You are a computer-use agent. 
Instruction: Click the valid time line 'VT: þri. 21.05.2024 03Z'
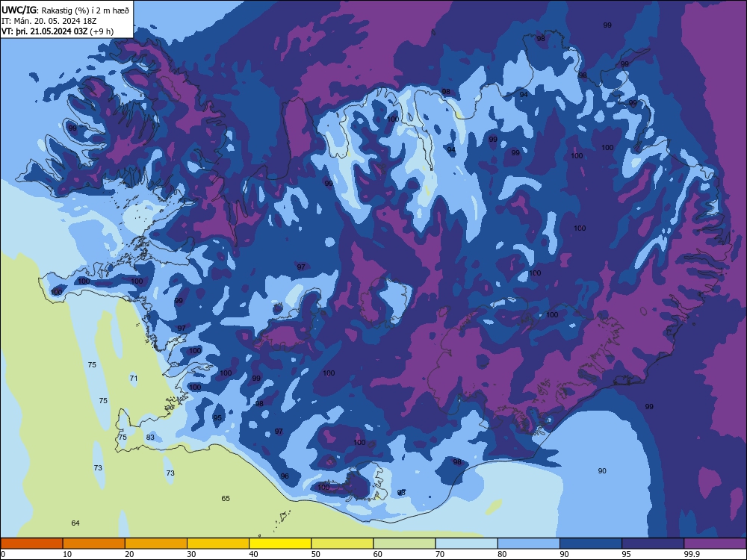(x=44, y=31)
